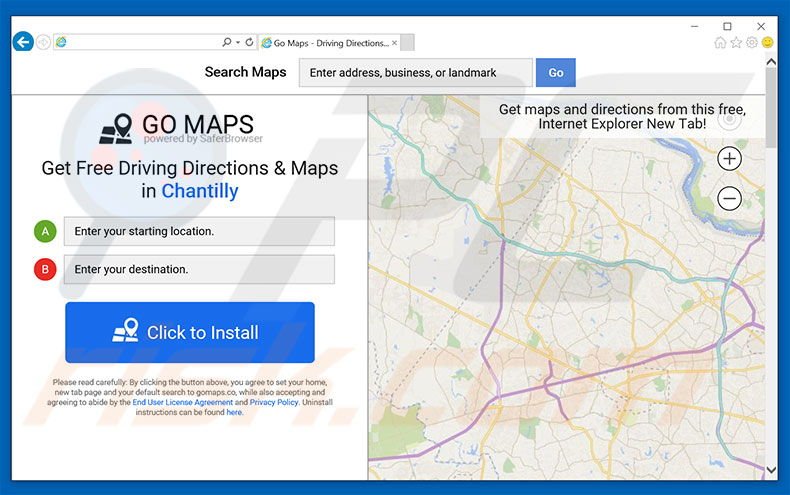Minimize the browser window
Viewport: 790px width, 495px height.
point(694,26)
